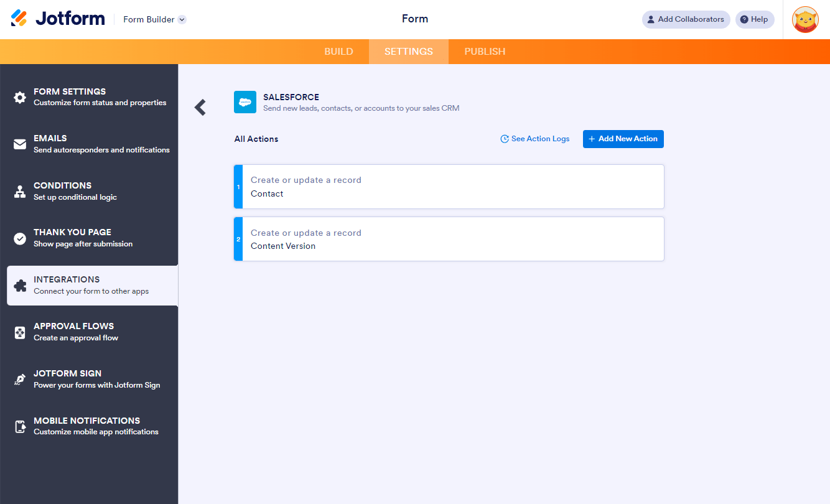Switch to the BUILD tab

pyautogui.click(x=338, y=52)
